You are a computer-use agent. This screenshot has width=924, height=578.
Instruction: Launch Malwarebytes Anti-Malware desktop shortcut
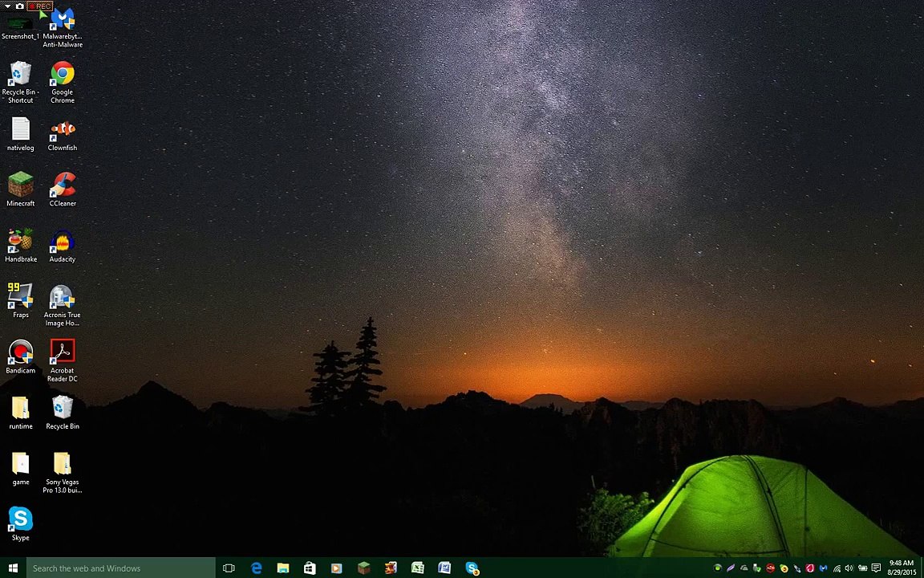(x=63, y=28)
